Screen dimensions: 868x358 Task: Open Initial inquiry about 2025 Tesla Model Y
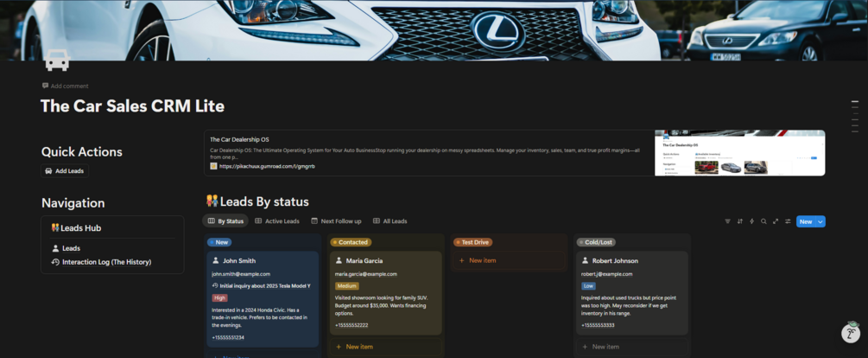pyautogui.click(x=262, y=285)
